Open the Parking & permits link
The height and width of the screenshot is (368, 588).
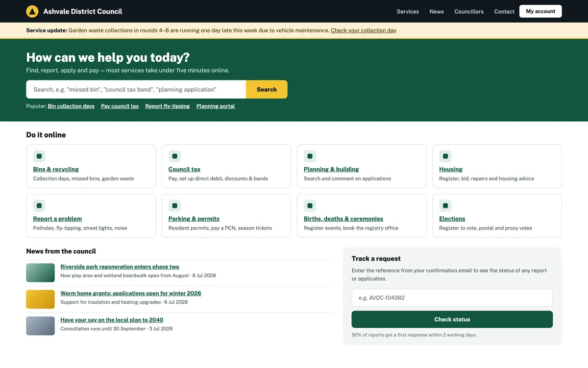[194, 219]
